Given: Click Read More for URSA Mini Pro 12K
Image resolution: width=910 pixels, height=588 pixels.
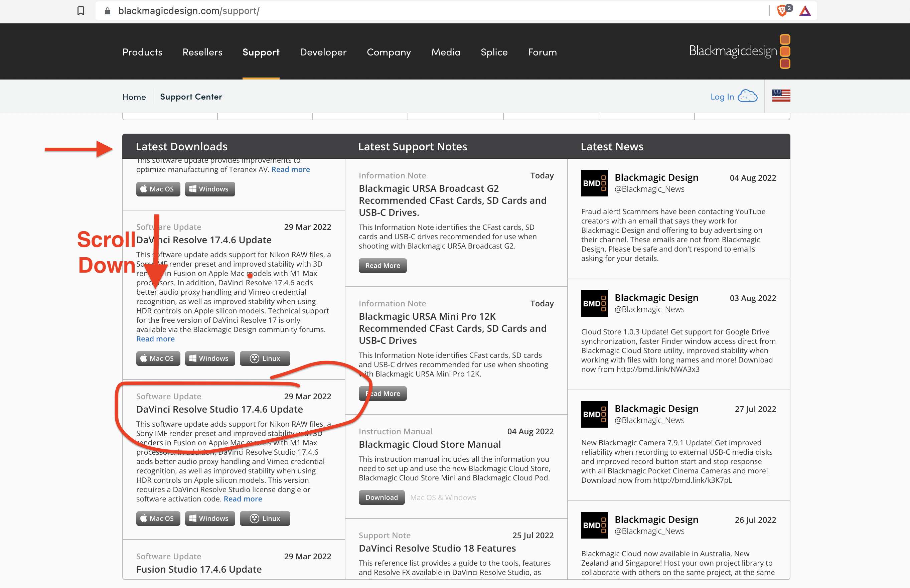Looking at the screenshot, I should point(383,393).
